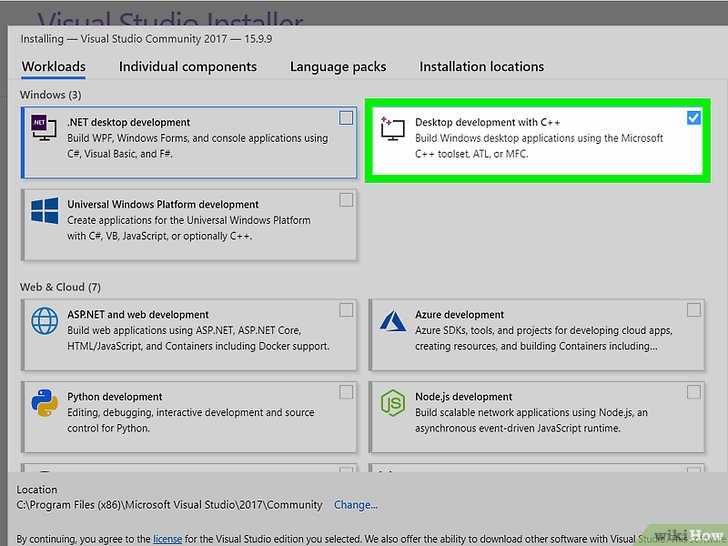
Task: Click the Change... location link
Action: click(x=356, y=505)
